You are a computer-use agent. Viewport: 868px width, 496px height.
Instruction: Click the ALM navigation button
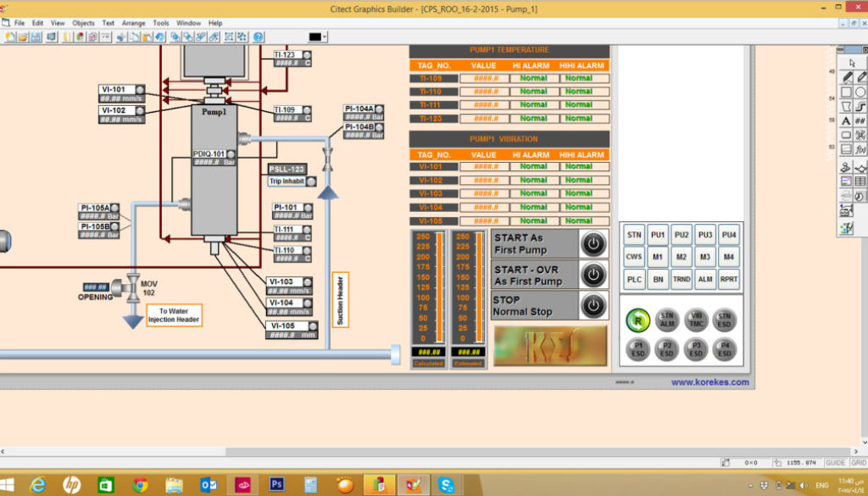704,280
